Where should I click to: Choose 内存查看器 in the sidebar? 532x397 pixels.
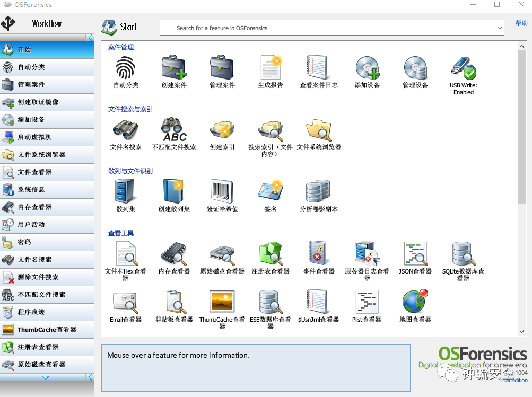(47, 207)
